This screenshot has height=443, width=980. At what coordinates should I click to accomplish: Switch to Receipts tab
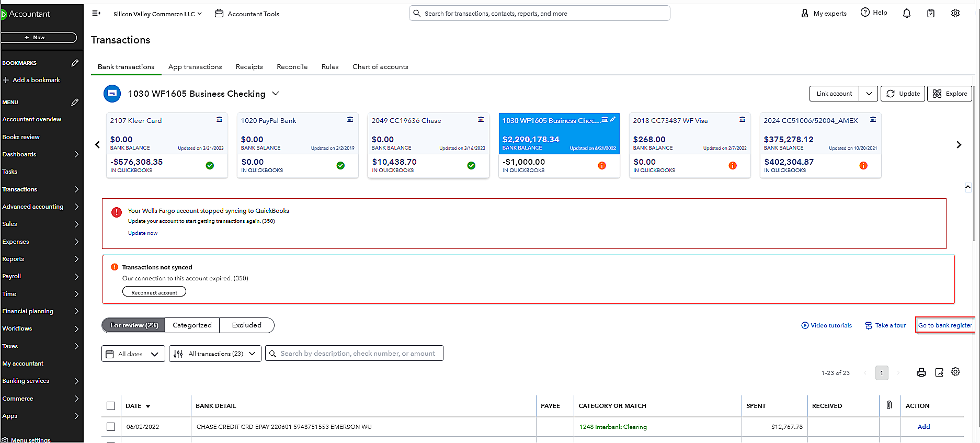coord(249,67)
